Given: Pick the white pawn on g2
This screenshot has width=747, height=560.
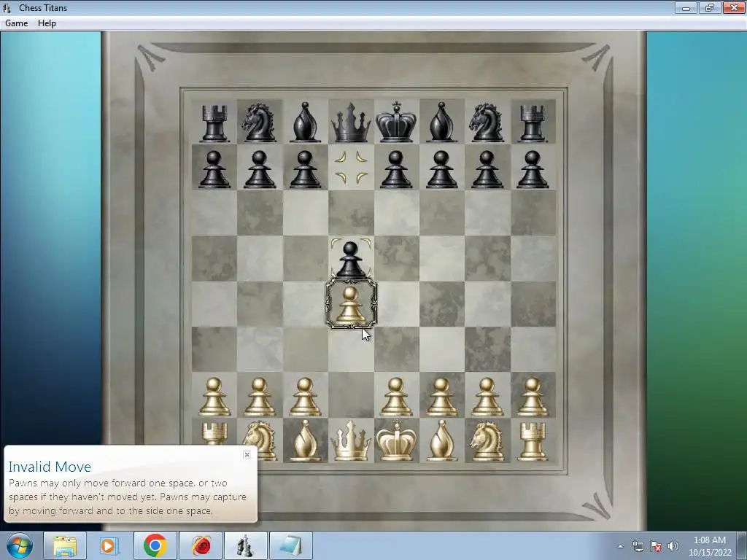Looking at the screenshot, I should [487, 397].
